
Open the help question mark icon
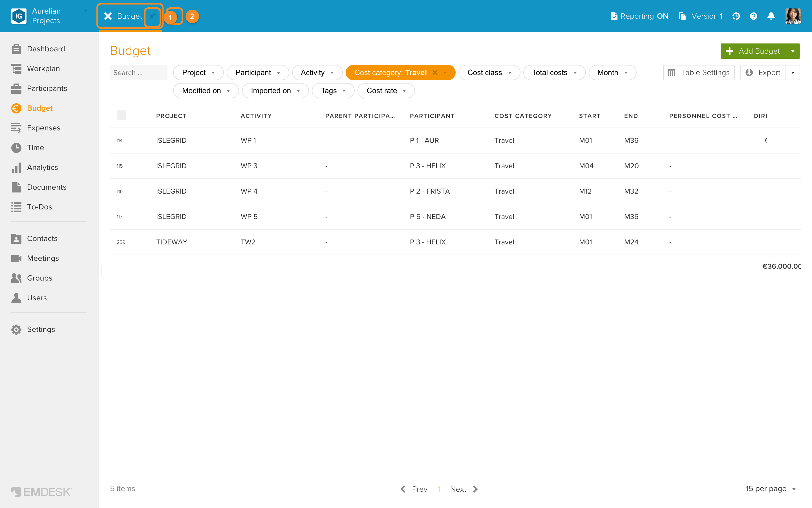[753, 16]
